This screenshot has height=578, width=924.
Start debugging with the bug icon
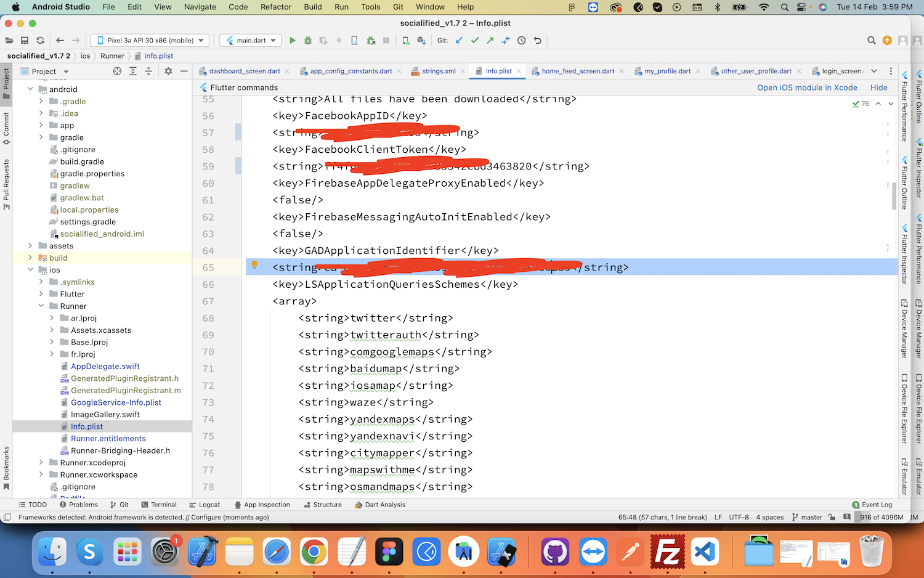click(308, 41)
